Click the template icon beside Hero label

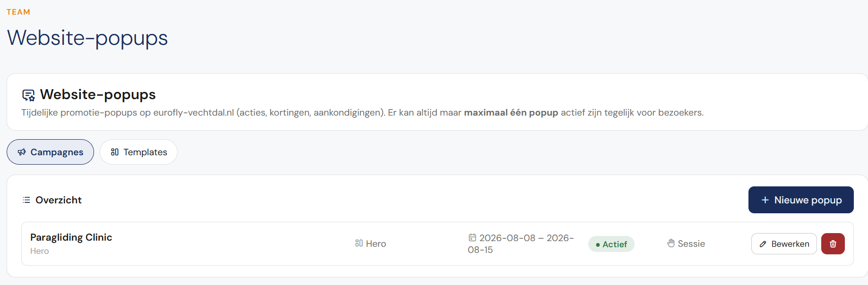pyautogui.click(x=359, y=243)
